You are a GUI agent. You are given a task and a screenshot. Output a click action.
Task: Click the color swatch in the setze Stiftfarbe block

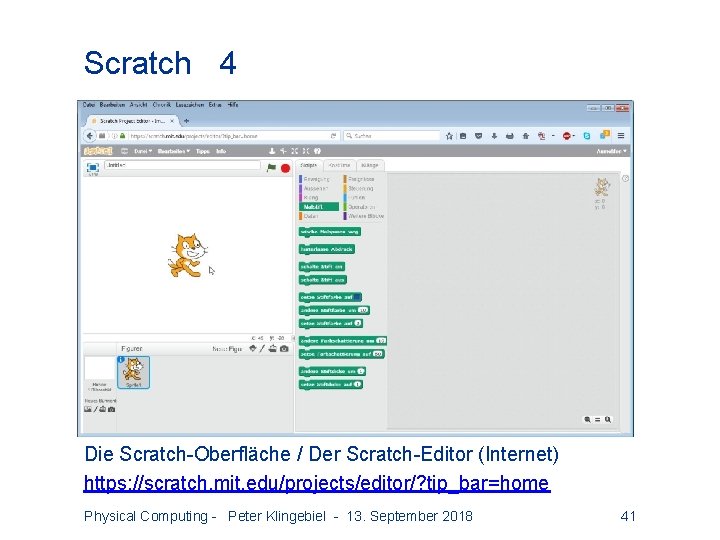(357, 297)
